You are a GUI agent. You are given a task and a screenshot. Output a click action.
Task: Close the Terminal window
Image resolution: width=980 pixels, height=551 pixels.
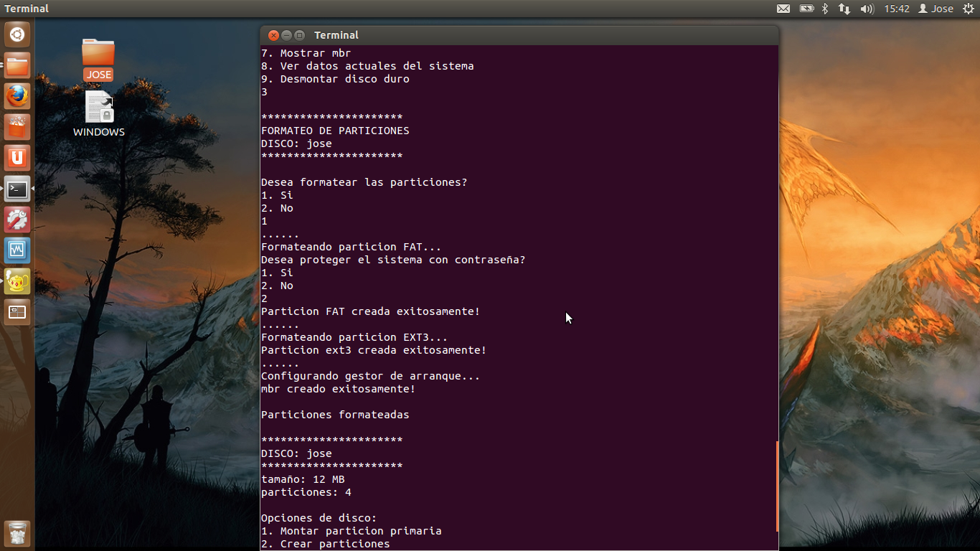click(x=273, y=35)
